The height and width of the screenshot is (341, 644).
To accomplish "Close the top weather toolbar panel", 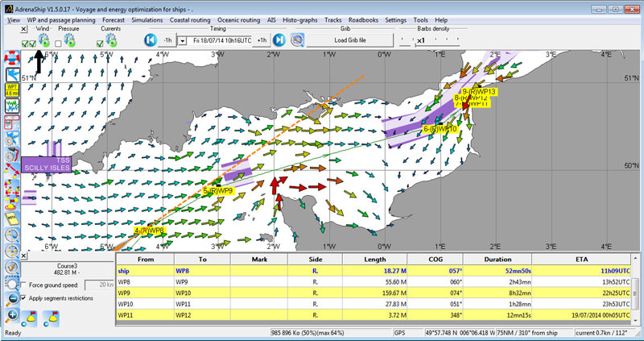I will pos(24,29).
